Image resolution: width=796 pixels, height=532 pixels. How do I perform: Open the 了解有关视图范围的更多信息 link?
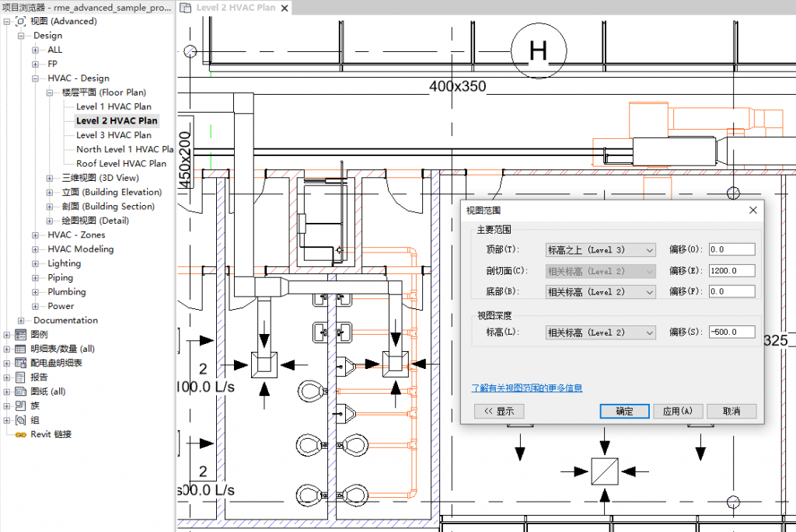tap(527, 388)
